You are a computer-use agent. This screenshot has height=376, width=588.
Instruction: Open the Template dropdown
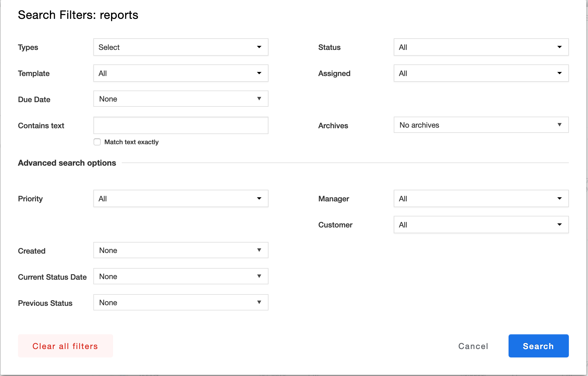pyautogui.click(x=180, y=73)
